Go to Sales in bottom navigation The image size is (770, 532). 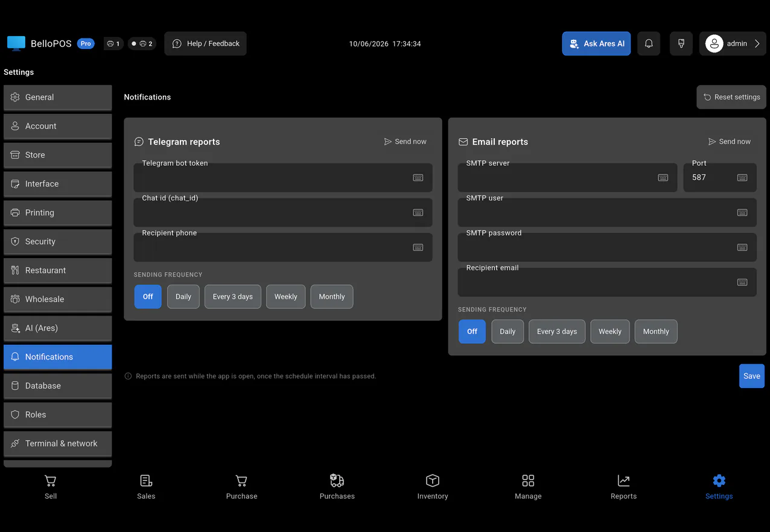[146, 487]
